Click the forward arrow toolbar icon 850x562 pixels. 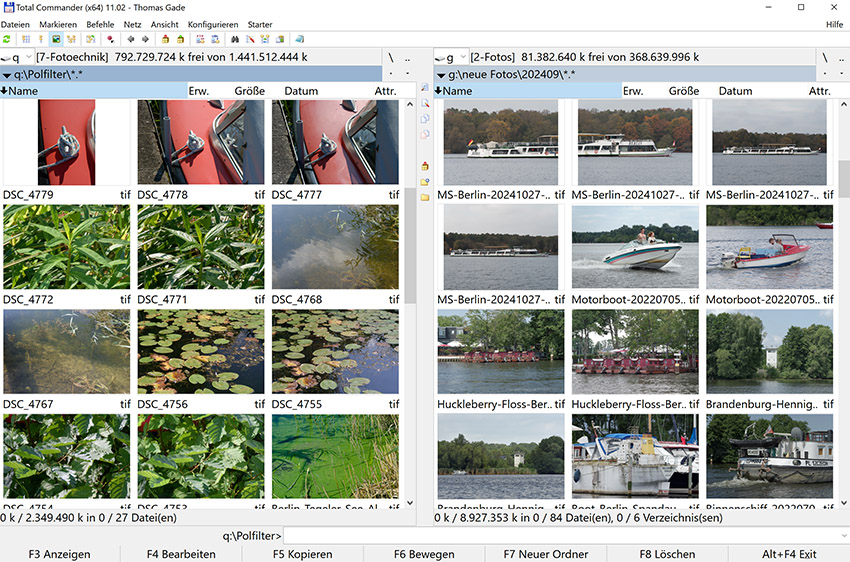pyautogui.click(x=145, y=39)
